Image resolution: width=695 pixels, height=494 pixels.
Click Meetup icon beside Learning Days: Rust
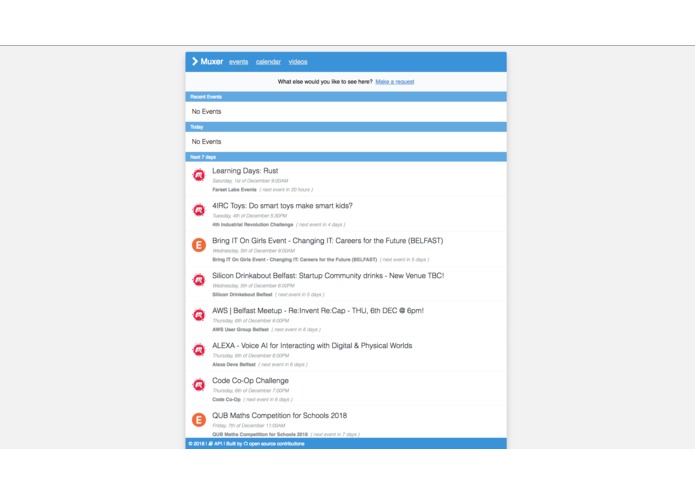pyautogui.click(x=199, y=175)
